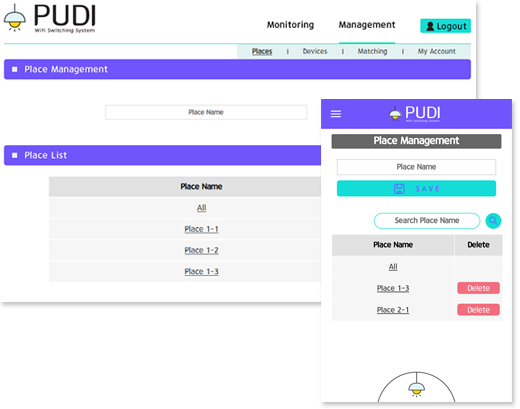The image size is (520, 409).
Task: Click the magnifier search button
Action: (x=493, y=221)
